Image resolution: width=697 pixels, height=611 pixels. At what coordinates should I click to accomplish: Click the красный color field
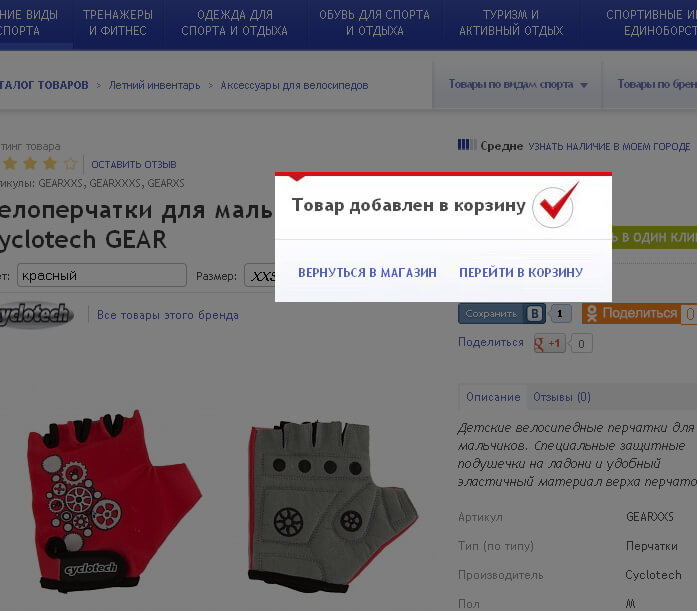[x=102, y=275]
